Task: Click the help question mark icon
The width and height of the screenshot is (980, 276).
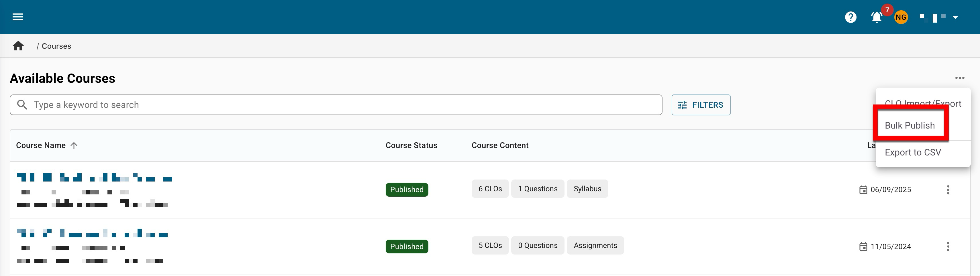Action: (850, 17)
